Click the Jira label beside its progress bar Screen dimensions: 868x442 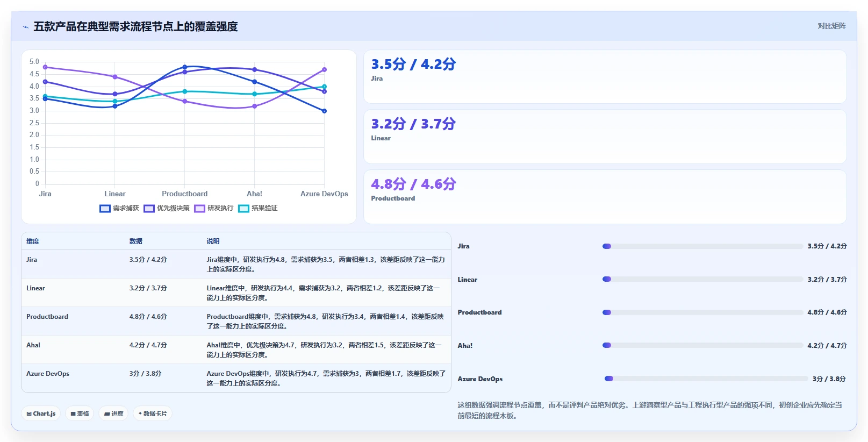tap(463, 246)
